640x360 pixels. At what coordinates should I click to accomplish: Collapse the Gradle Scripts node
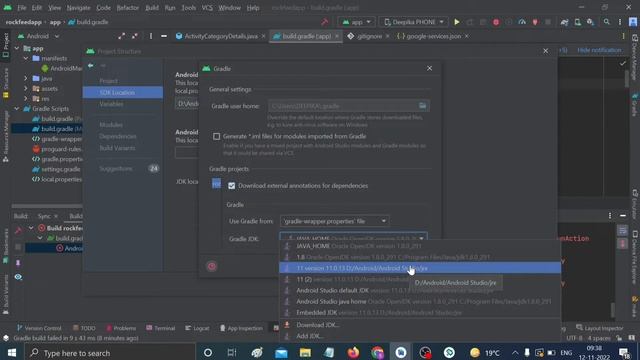coord(17,109)
